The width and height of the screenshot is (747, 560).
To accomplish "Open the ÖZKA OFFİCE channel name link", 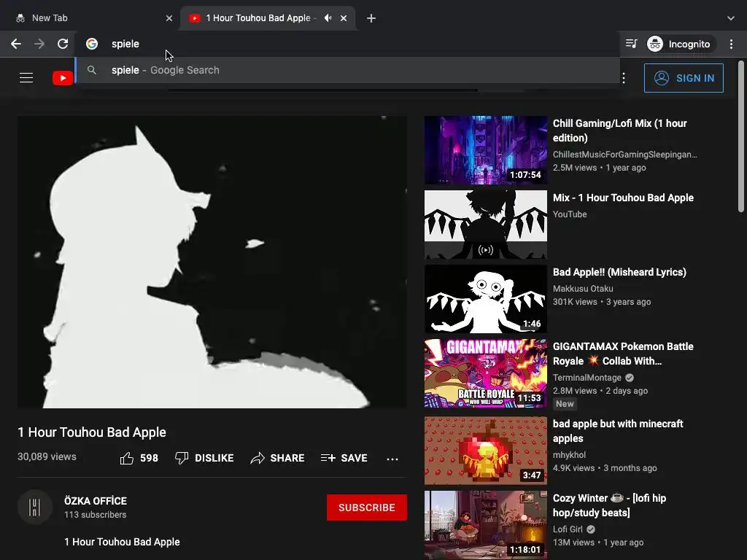I will point(96,501).
